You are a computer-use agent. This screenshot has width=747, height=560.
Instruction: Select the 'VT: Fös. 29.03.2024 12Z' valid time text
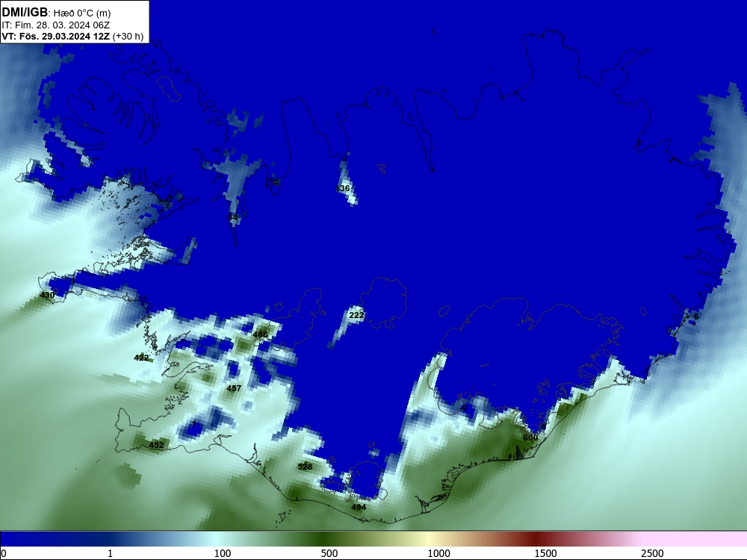pos(56,36)
